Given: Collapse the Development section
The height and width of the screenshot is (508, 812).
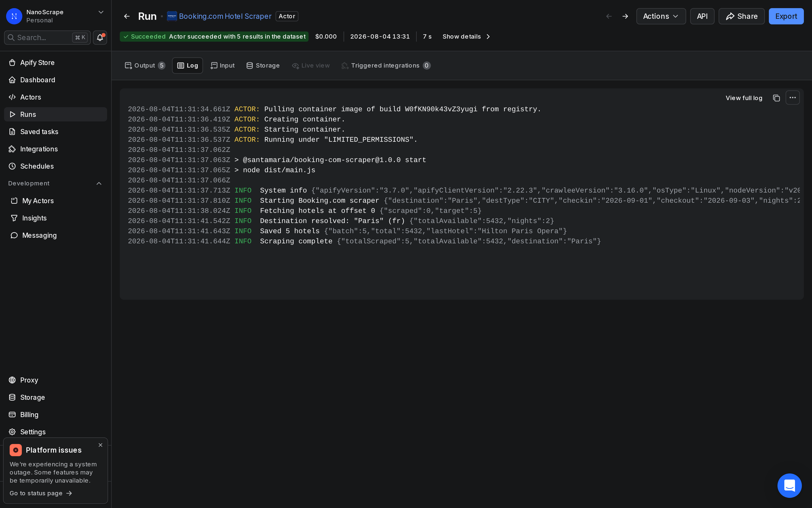Looking at the screenshot, I should 99,183.
